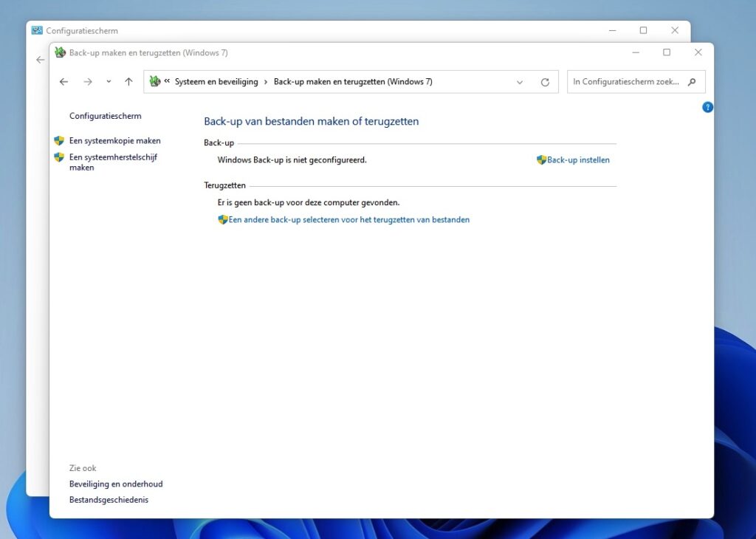Click the background Configuratiescherm window title icon

click(37, 30)
